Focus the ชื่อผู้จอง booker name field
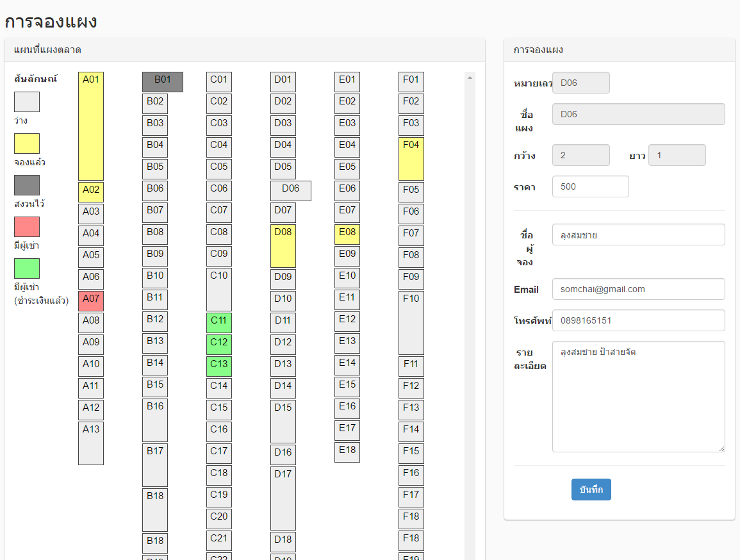Image resolution: width=740 pixels, height=560 pixels. point(638,235)
